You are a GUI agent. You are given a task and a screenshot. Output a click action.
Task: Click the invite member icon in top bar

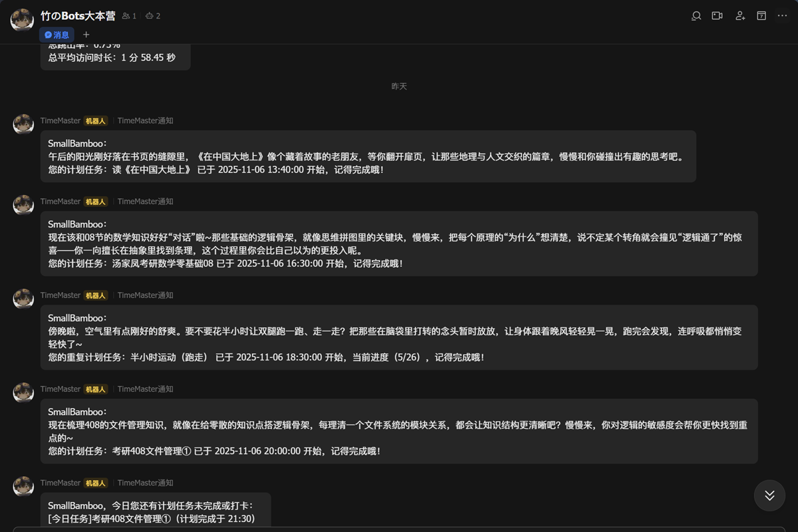pos(739,15)
